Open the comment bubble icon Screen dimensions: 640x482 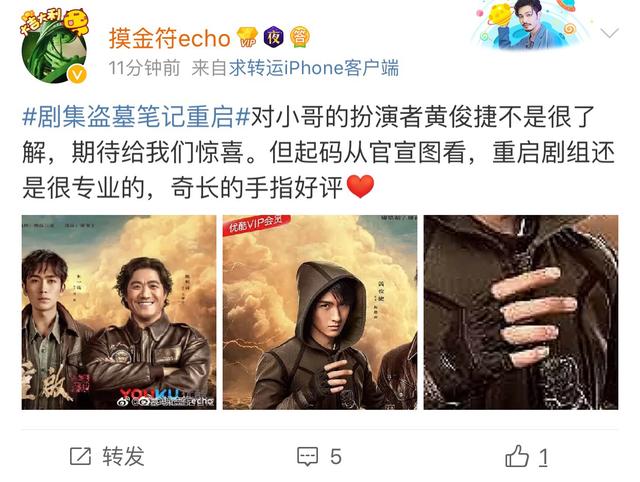tap(307, 456)
